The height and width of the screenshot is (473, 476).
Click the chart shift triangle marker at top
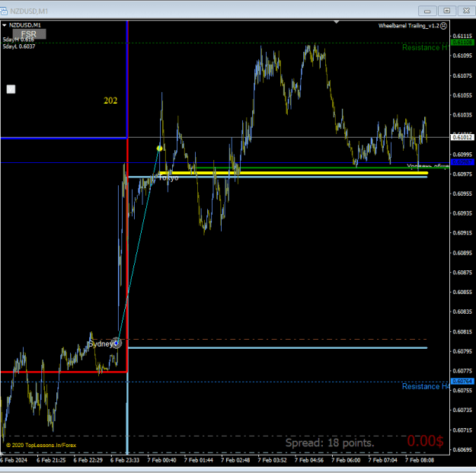[x=337, y=22]
